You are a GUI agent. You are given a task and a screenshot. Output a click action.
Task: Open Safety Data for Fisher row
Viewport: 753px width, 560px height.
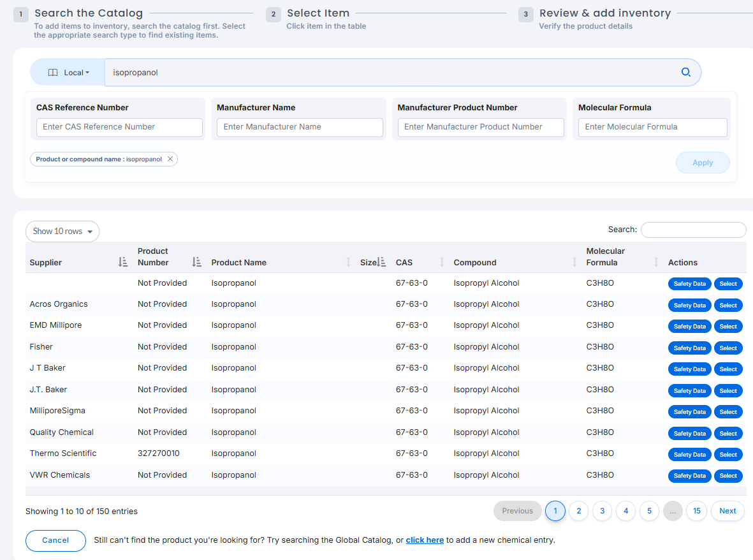[690, 348]
